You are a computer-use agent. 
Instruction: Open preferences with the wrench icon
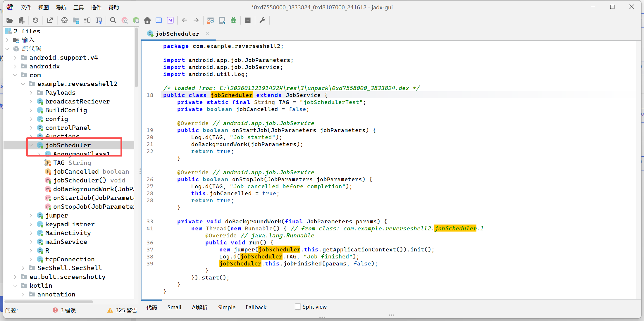coord(262,20)
